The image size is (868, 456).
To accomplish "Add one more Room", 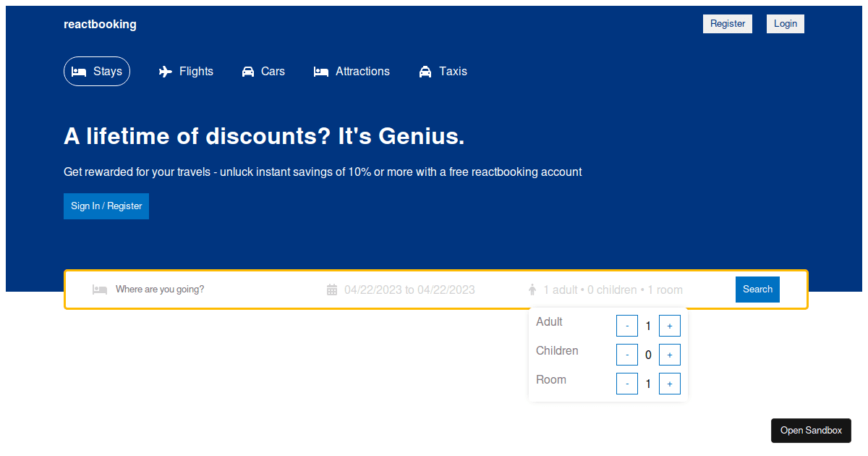I will point(670,384).
